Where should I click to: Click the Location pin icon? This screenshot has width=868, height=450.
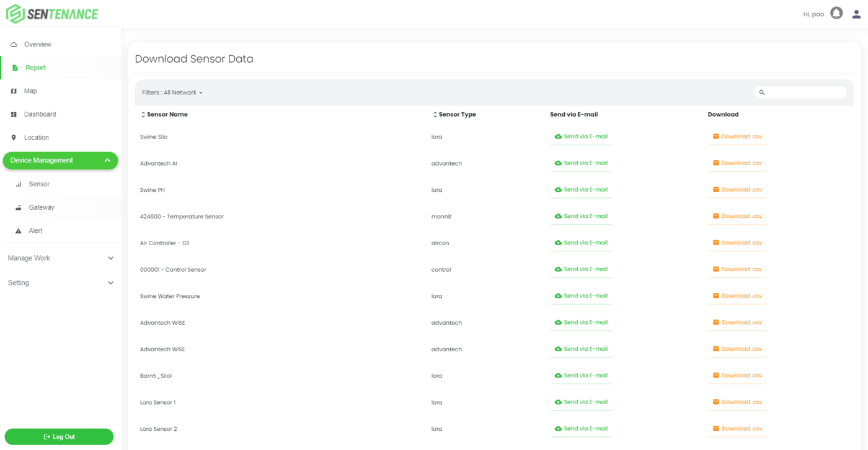coord(14,138)
